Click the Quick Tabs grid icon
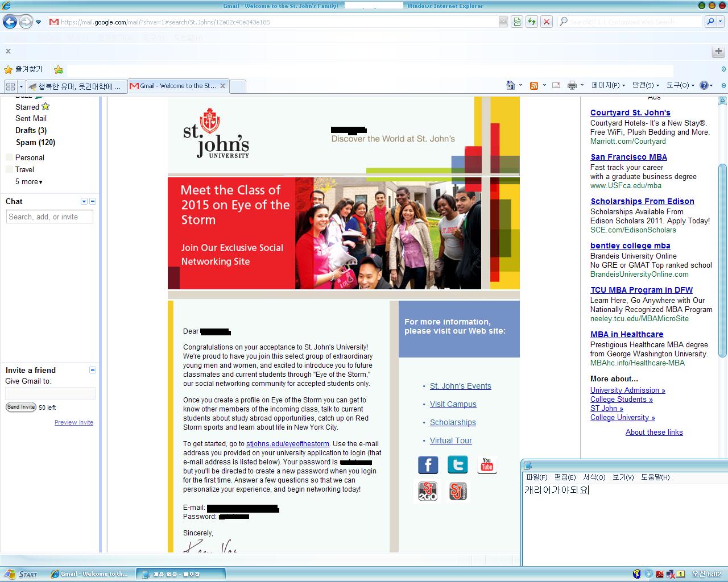Screen dimensions: 728x582 tap(10, 86)
